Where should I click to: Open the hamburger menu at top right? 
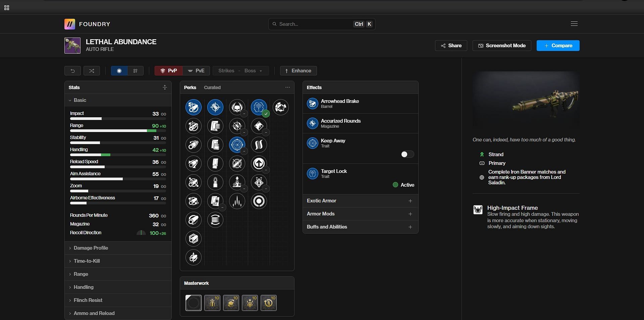pyautogui.click(x=574, y=24)
